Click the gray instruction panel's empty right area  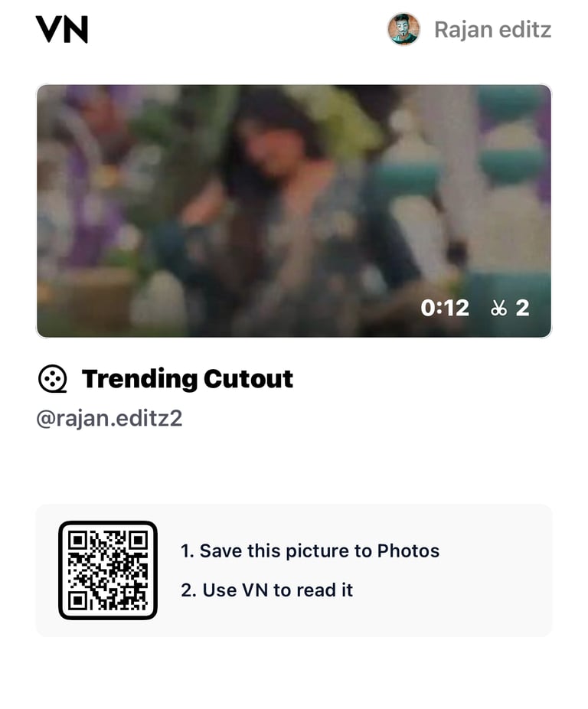tap(498, 570)
